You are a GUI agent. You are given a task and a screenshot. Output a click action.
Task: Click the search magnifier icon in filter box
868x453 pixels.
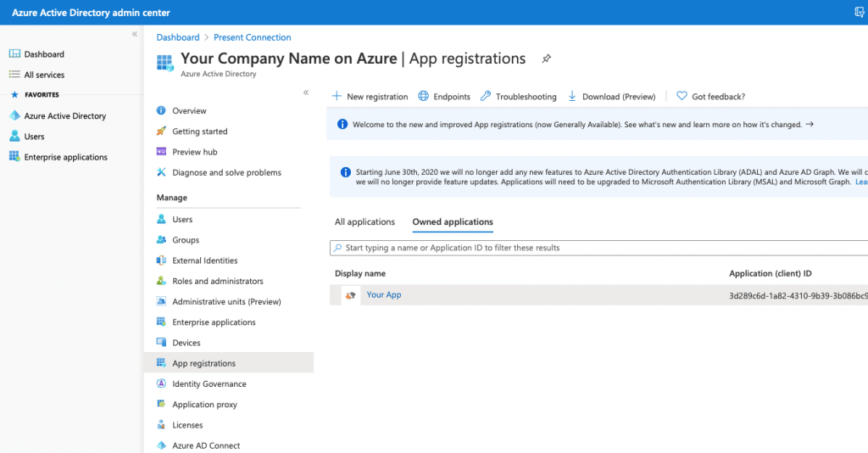[337, 248]
